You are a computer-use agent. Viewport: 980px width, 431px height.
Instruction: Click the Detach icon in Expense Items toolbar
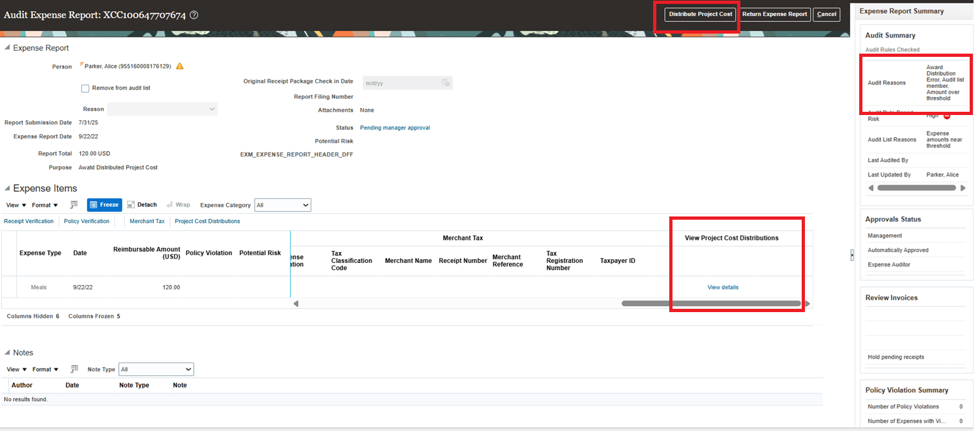pyautogui.click(x=141, y=204)
